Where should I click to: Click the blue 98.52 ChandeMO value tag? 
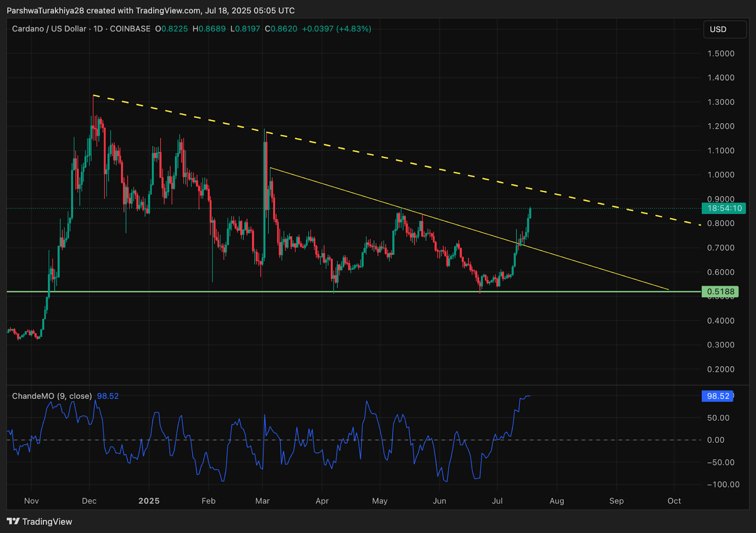(x=718, y=396)
